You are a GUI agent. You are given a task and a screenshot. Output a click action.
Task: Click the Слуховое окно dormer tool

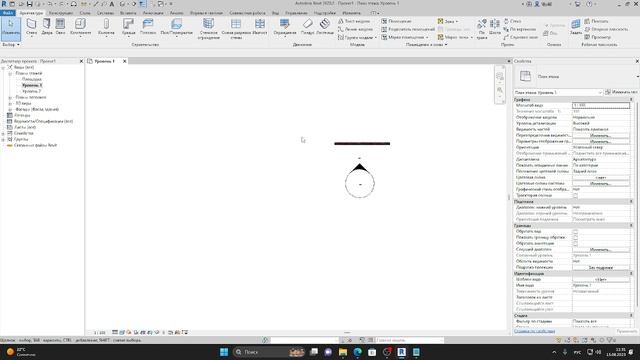pyautogui.click(x=520, y=37)
